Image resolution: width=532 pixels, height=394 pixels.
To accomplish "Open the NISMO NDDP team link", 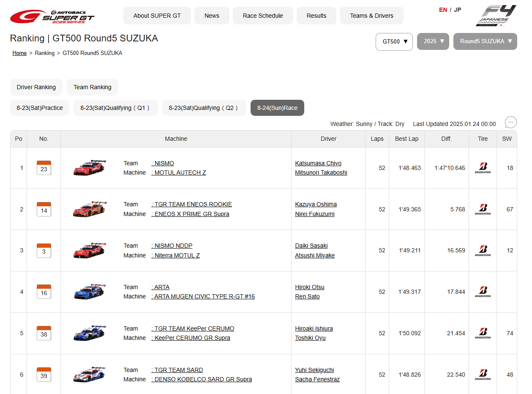I will tap(172, 246).
